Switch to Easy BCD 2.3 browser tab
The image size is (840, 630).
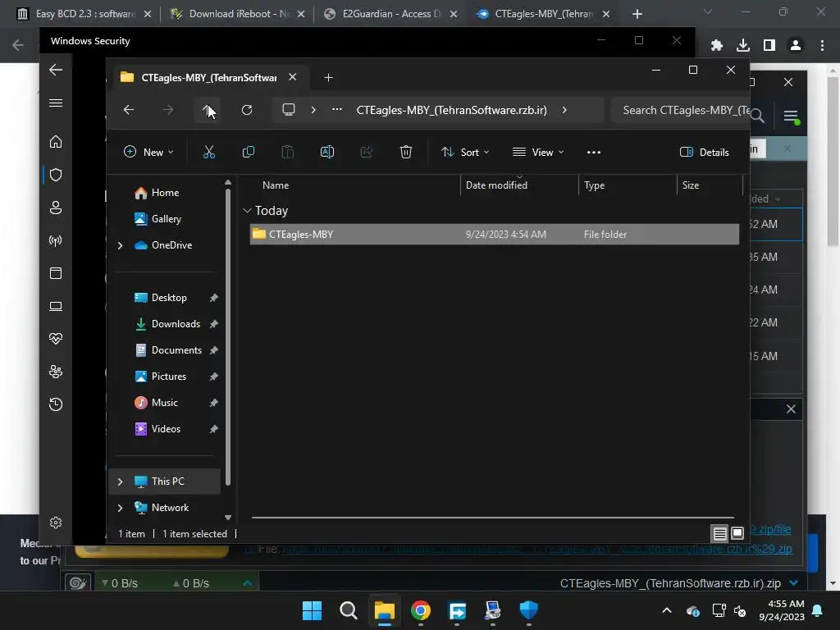[x=84, y=14]
